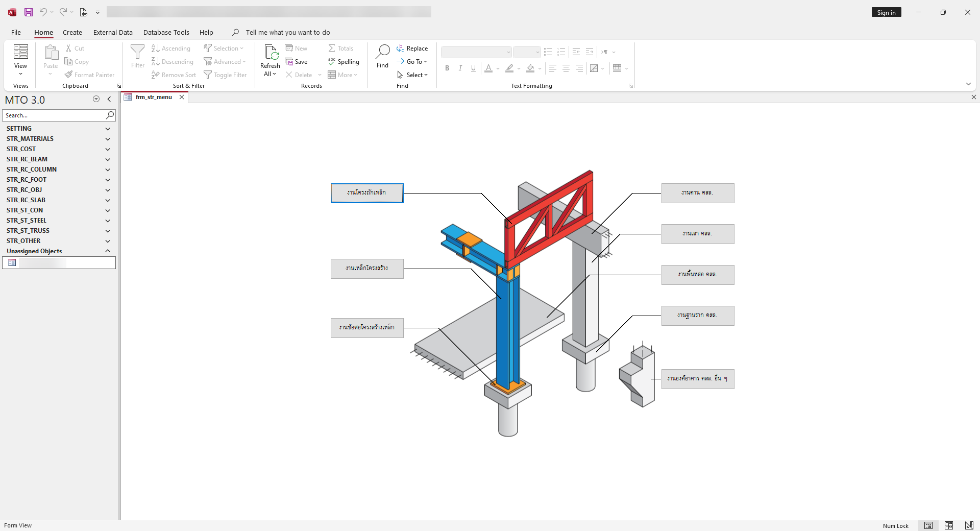Expand the STR_MATERIALS group
This screenshot has height=531, width=980.
pyautogui.click(x=108, y=139)
